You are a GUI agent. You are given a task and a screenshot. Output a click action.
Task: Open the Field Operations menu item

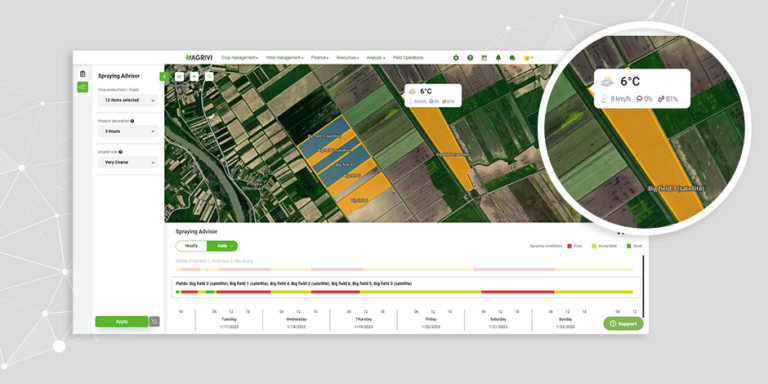click(x=408, y=58)
